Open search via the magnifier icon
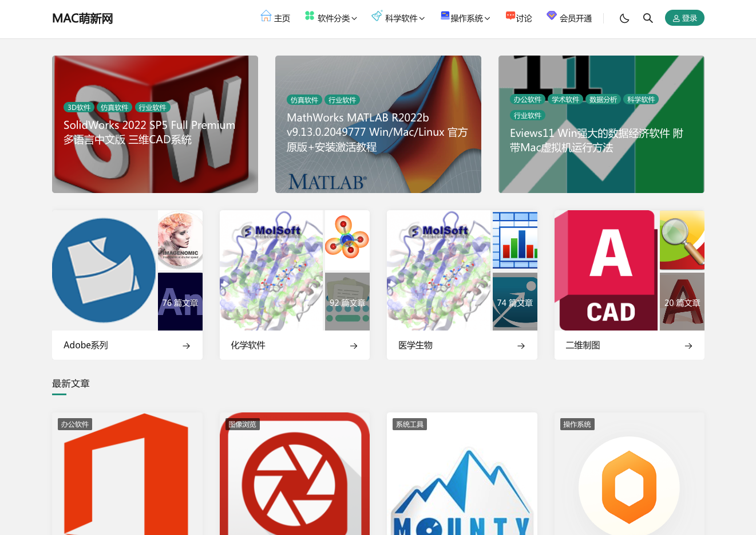This screenshot has width=756, height=535. (648, 18)
